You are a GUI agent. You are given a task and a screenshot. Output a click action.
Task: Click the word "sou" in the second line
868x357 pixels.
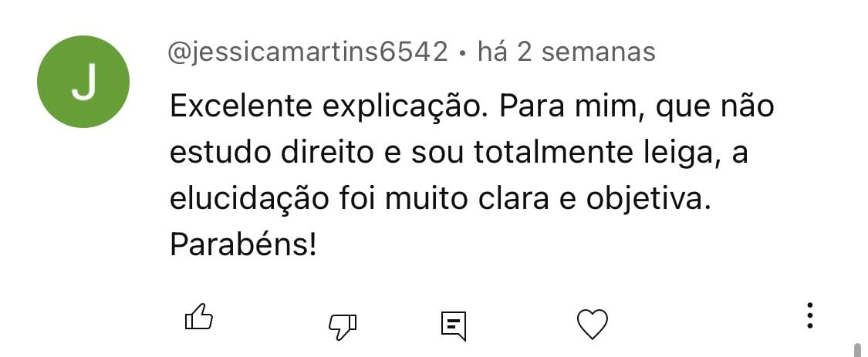tap(437, 154)
